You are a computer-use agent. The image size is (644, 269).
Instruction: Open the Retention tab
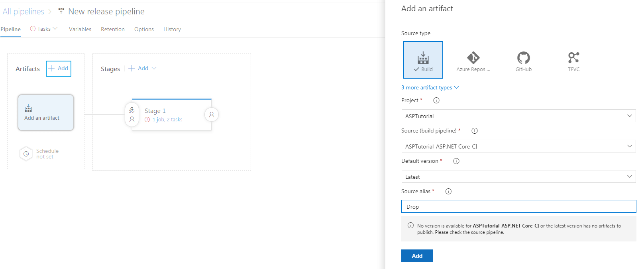pos(113,30)
